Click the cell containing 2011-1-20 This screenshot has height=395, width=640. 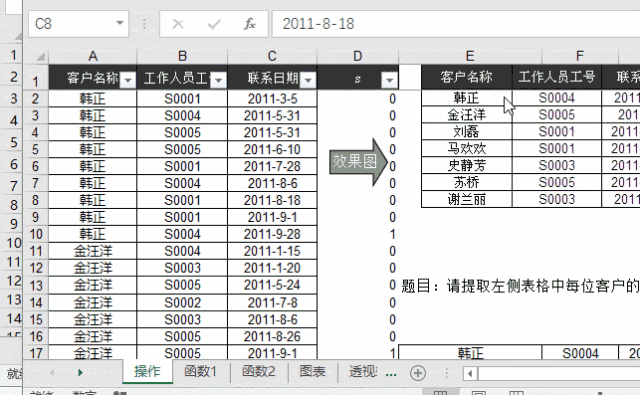pos(272,268)
